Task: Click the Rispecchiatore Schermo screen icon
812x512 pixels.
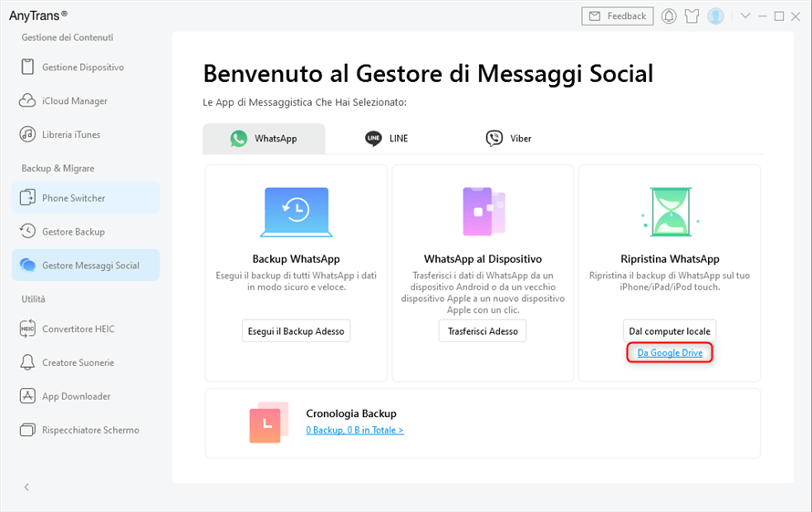Action: pyautogui.click(x=27, y=430)
